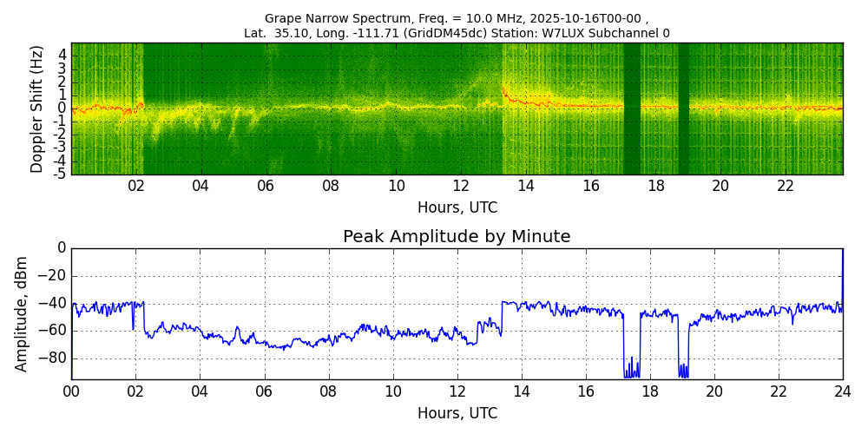Click the 24 hour tick on amplitude axis
The height and width of the screenshot is (434, 868).
843,391
